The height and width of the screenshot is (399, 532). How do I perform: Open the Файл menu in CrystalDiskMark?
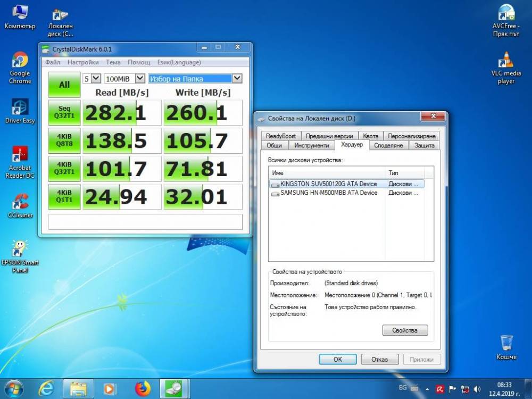click(53, 62)
